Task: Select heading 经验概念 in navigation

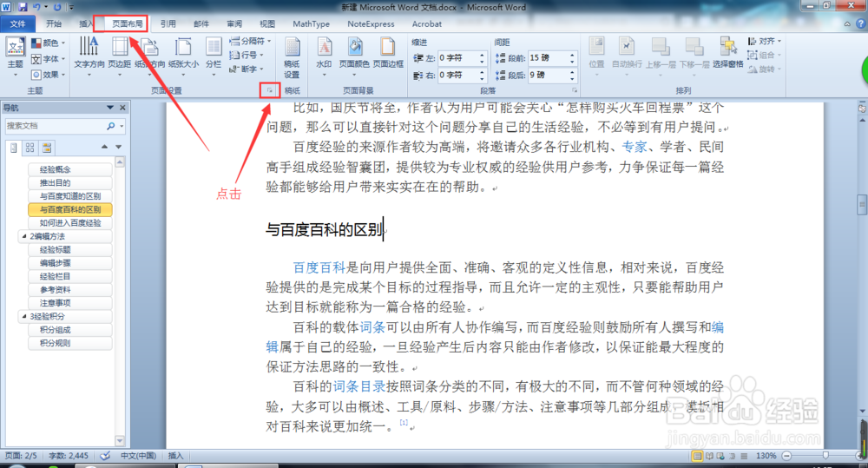Action: [x=70, y=169]
